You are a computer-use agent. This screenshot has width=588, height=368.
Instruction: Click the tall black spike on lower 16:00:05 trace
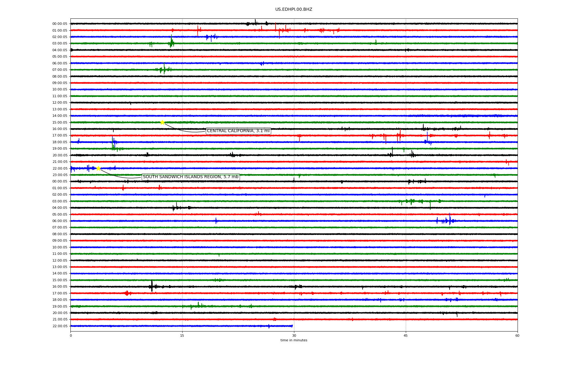pos(152,286)
